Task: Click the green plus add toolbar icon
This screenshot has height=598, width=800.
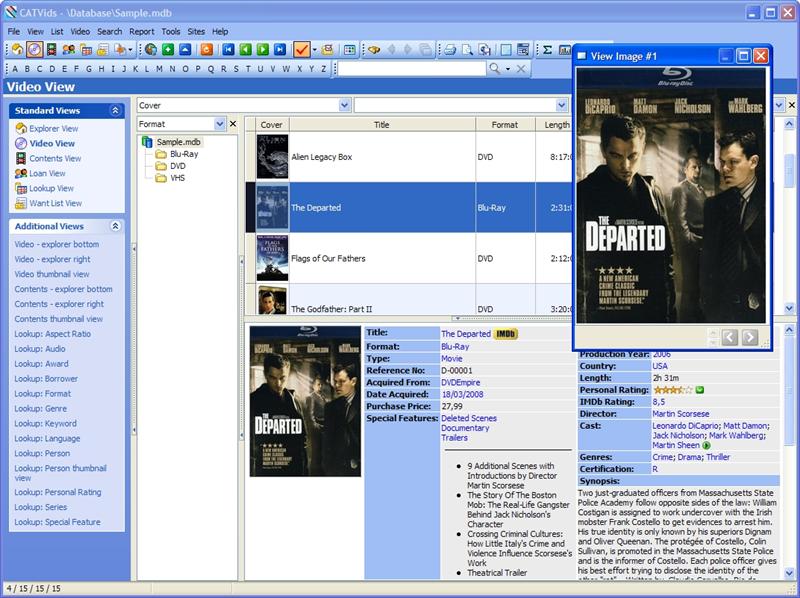Action: point(168,49)
